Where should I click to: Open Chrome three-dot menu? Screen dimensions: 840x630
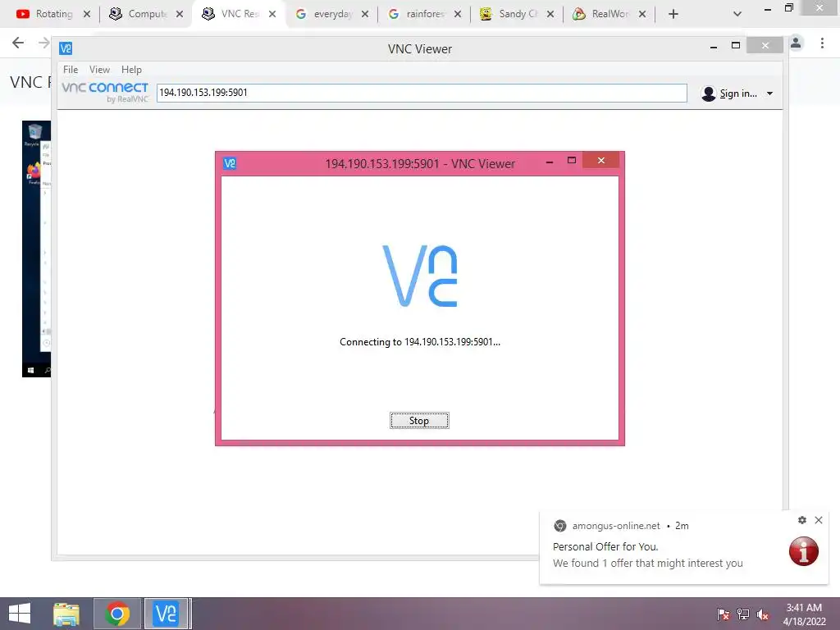click(822, 43)
